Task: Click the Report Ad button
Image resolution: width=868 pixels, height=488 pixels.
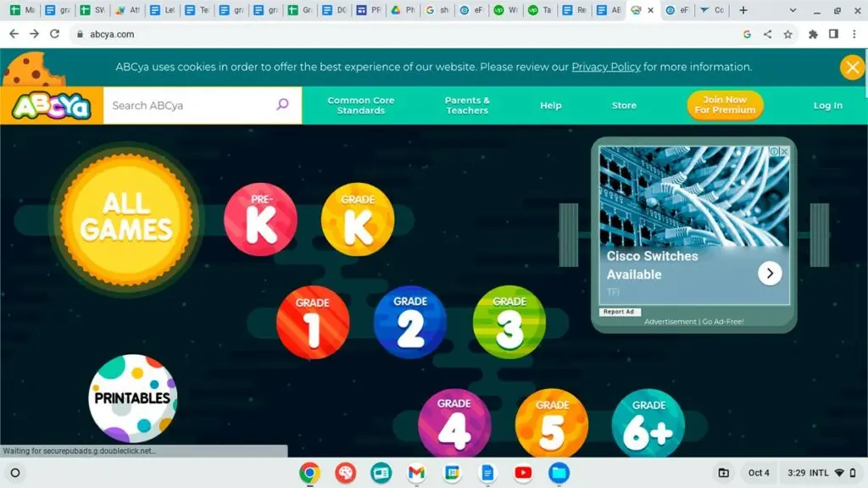Action: [619, 312]
